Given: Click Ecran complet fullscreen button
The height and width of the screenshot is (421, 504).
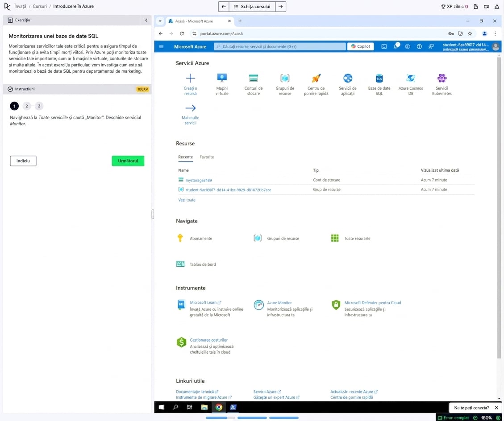Looking at the screenshot, I should [453, 418].
